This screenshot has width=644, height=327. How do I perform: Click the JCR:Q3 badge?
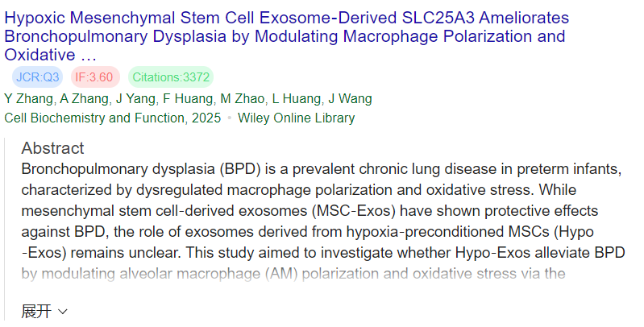(x=36, y=77)
